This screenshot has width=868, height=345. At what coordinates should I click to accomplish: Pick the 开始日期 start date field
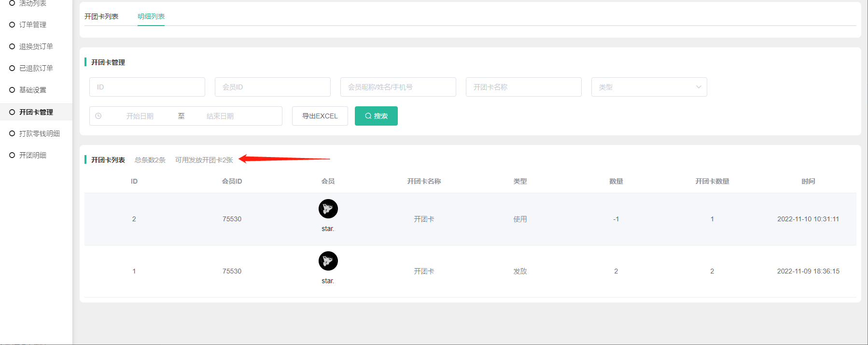pos(140,116)
